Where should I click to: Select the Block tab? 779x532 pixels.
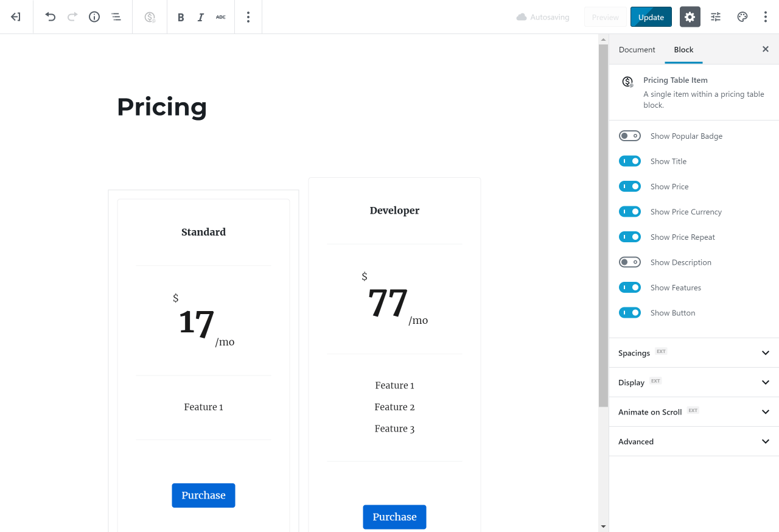click(x=683, y=49)
